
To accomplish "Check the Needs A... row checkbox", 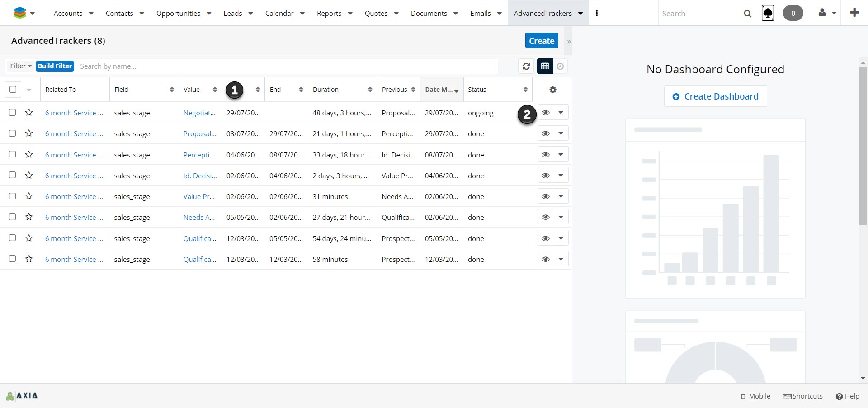I will click(13, 217).
